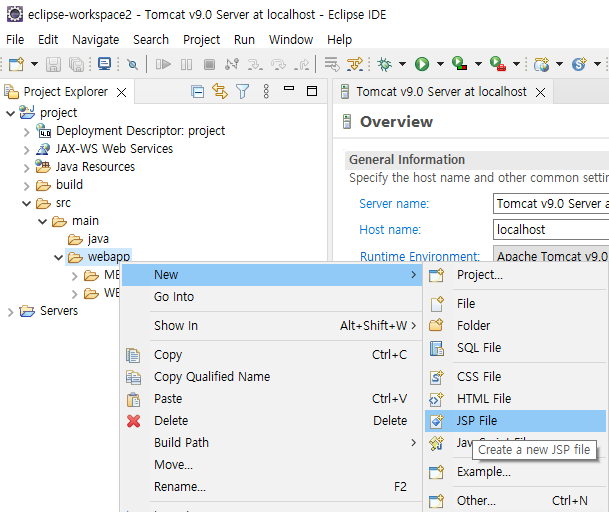The image size is (609, 512).
Task: Click the Save toolbar icon
Action: 54,64
